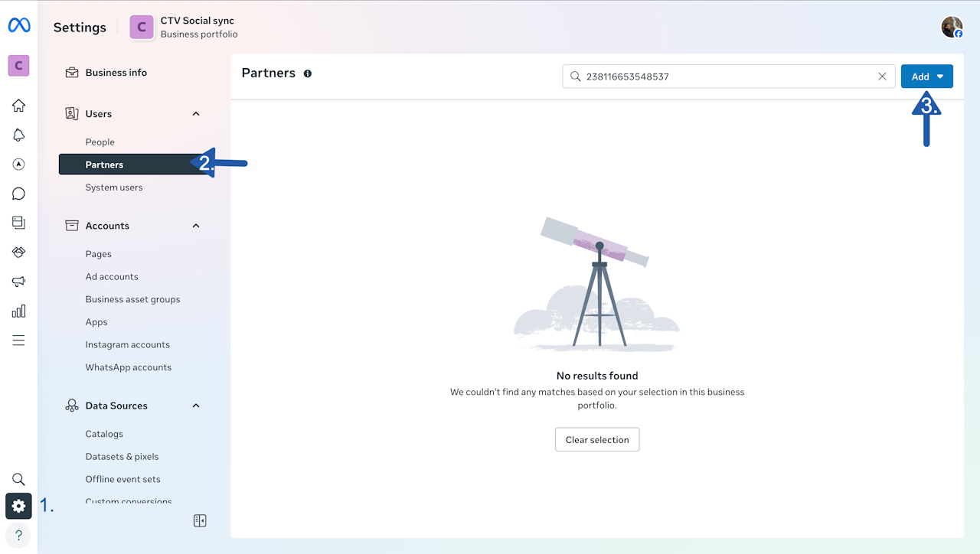
Task: Click the Settings page title
Action: [80, 28]
